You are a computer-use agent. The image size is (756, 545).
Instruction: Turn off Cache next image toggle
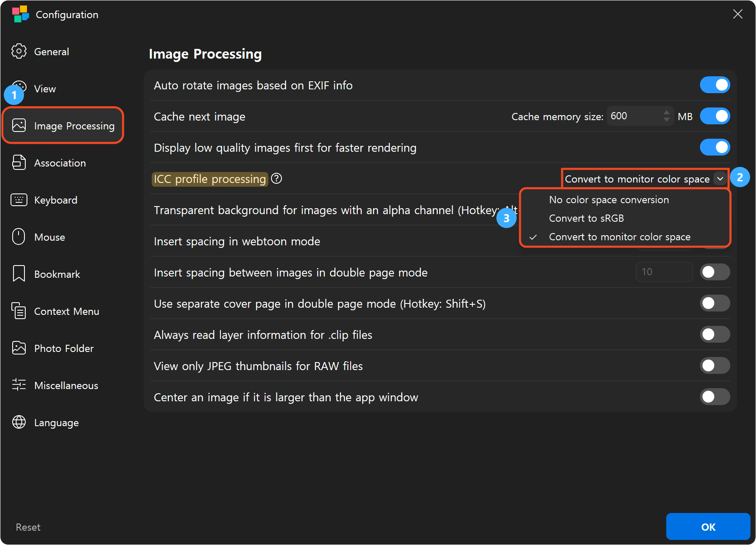click(x=715, y=116)
